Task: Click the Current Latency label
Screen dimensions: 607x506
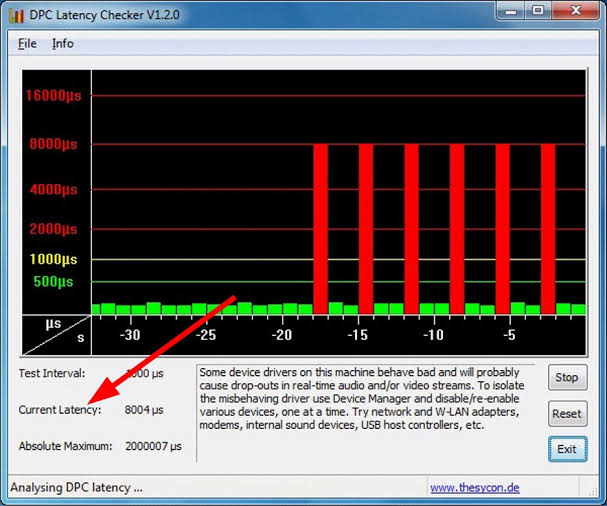Action: pos(60,410)
